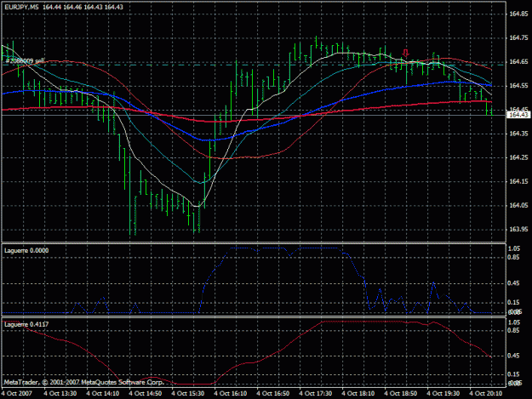
Task: Click 1.05 scale value in blue Laguerre panel
Action: point(514,248)
